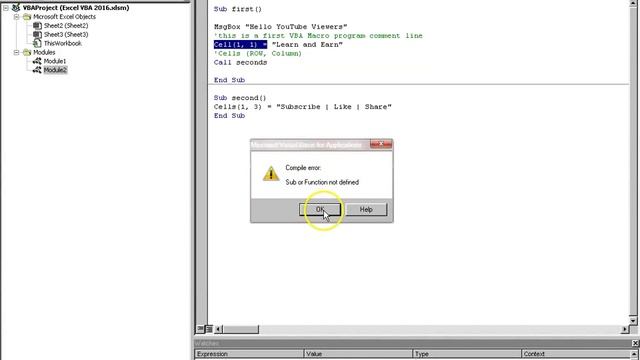640x360 pixels.
Task: Select Sheet3 (Sheet3) in the project tree
Action: (x=66, y=35)
